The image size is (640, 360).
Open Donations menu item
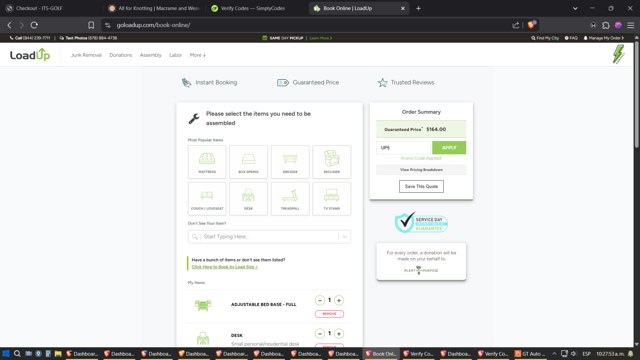pyautogui.click(x=120, y=55)
